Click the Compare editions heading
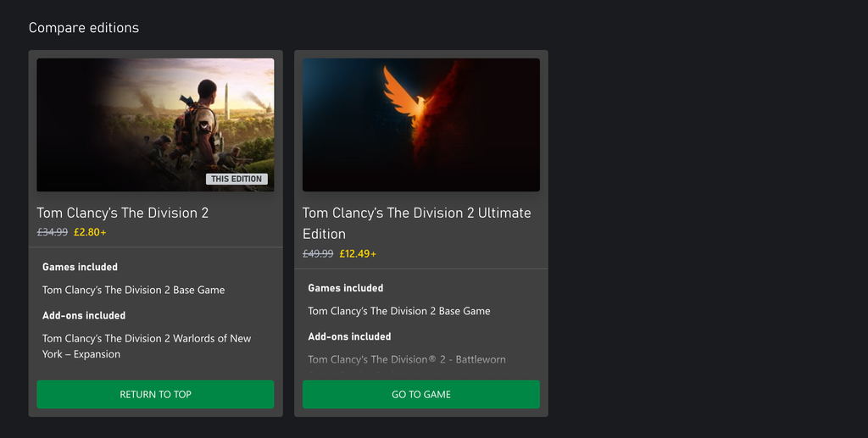The image size is (868, 438). (84, 28)
